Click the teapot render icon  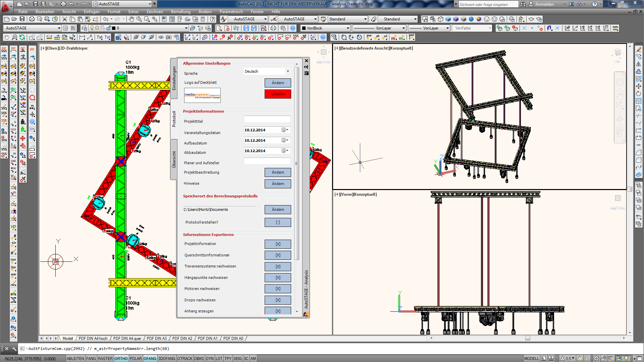531,19
